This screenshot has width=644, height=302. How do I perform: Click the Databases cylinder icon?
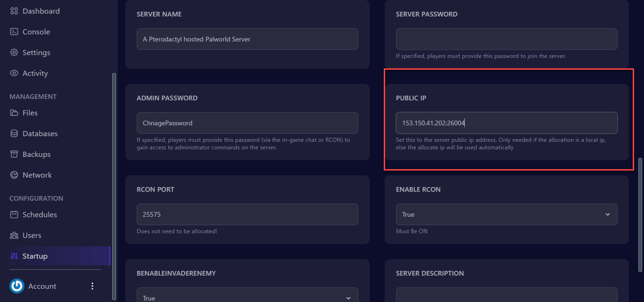click(x=14, y=133)
